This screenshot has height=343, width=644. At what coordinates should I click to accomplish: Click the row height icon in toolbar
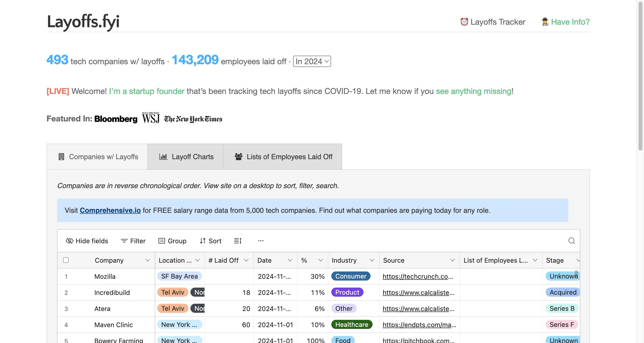[x=238, y=241]
